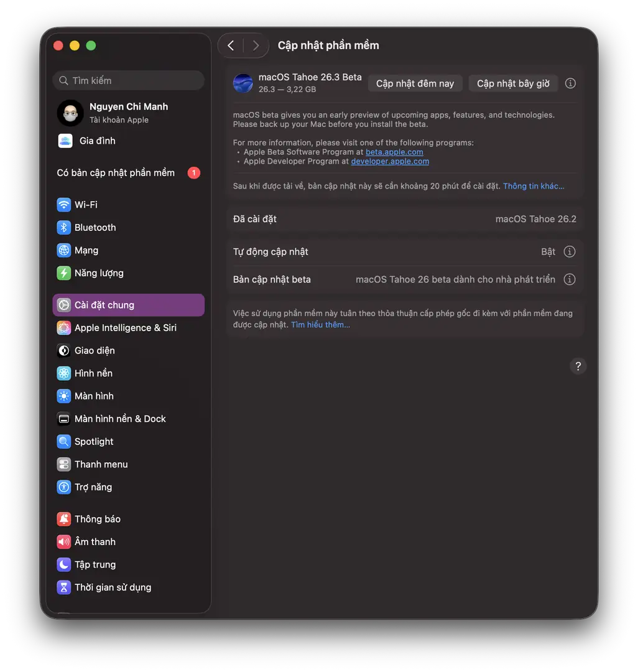The image size is (638, 672).
Task: Click the search magnifier icon
Action: pos(63,80)
